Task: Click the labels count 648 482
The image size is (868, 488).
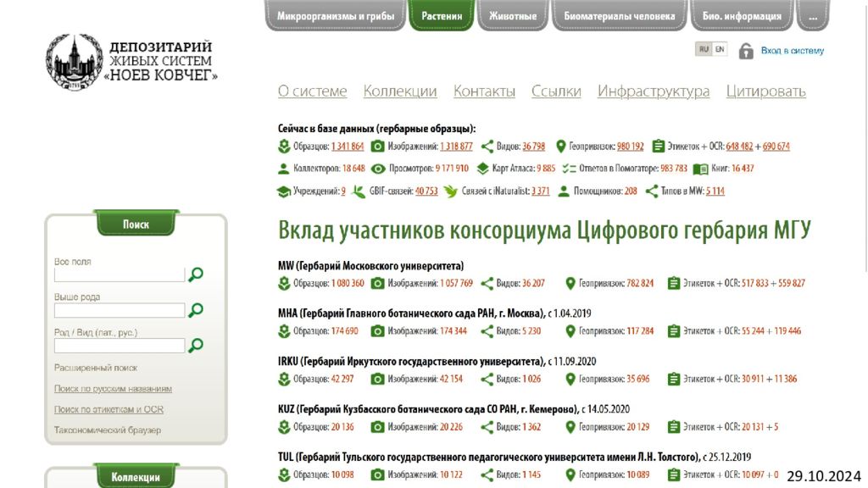Action: 739,147
